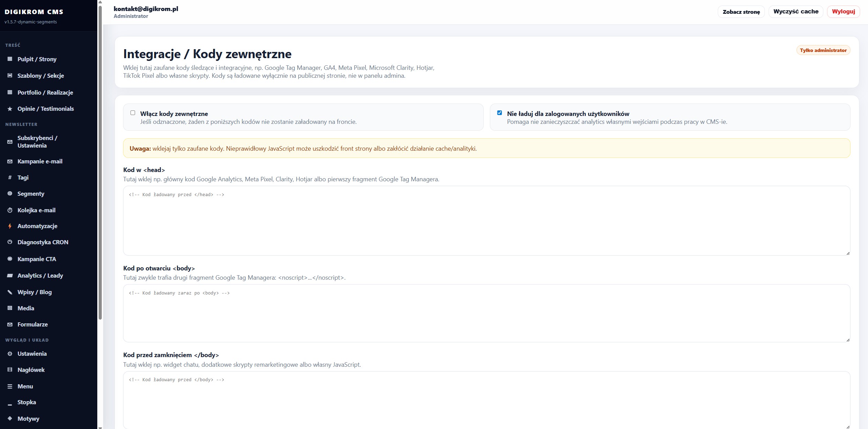Click the Pulpit / Strony grid icon

pyautogui.click(x=10, y=59)
